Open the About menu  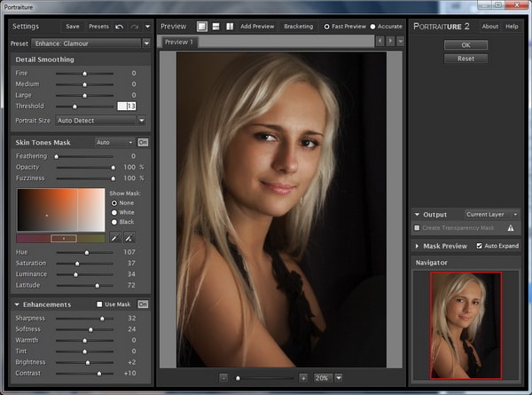(x=489, y=27)
